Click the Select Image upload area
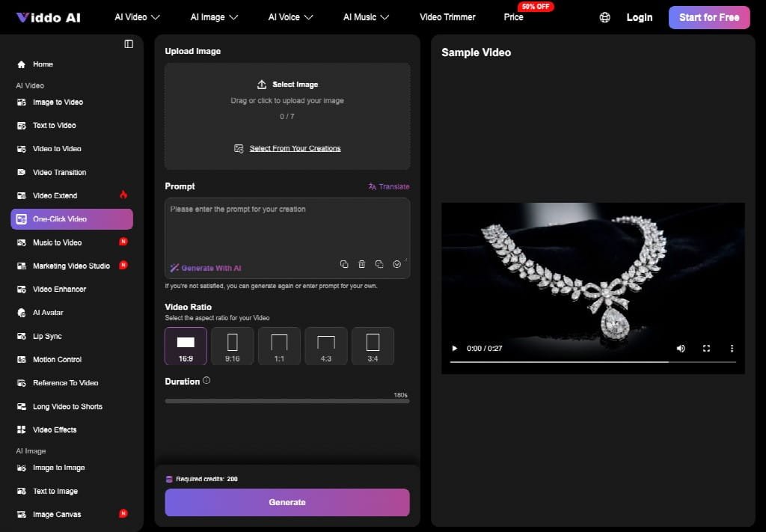Screen dimensions: 766x532 point(287,116)
